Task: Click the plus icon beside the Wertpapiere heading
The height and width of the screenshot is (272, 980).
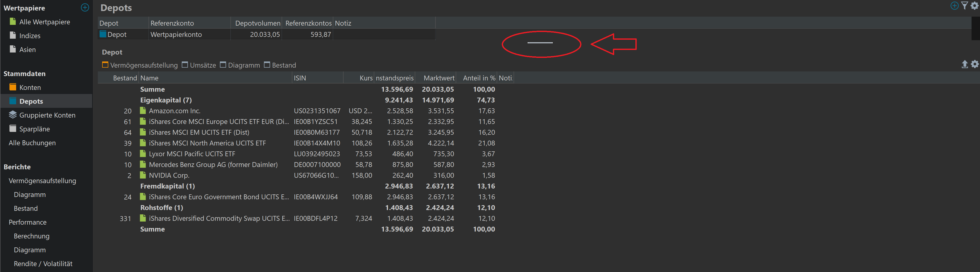Action: (85, 8)
